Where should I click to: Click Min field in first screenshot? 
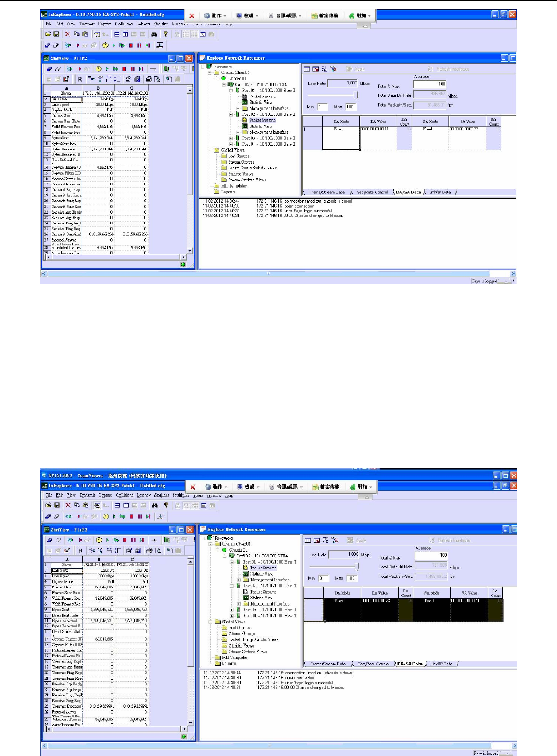323,107
